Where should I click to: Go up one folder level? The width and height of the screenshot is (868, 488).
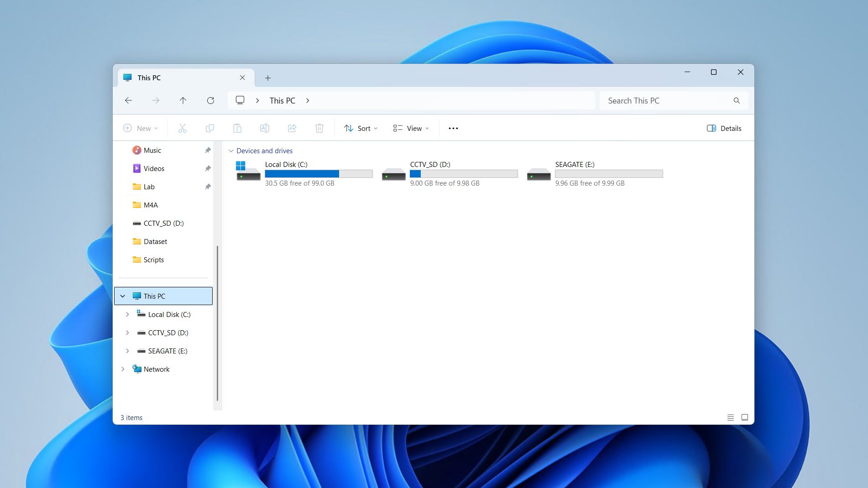(x=183, y=100)
